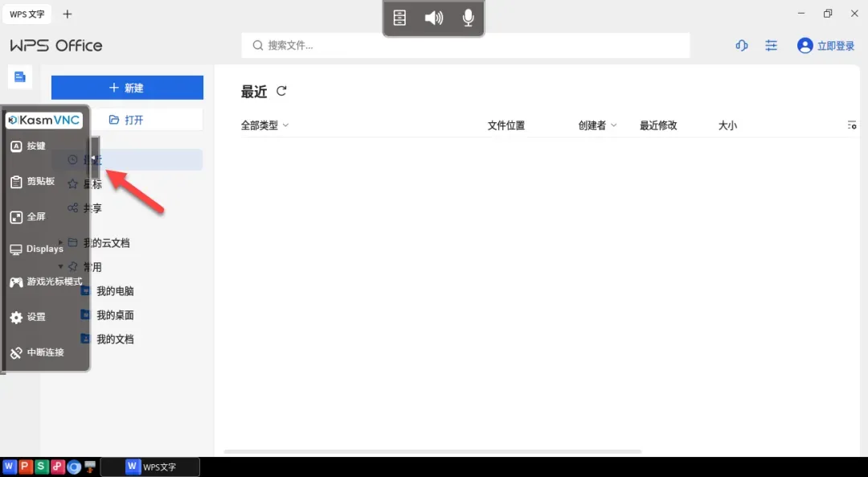Open the settings sliders icon near login
This screenshot has width=868, height=477.
click(772, 46)
